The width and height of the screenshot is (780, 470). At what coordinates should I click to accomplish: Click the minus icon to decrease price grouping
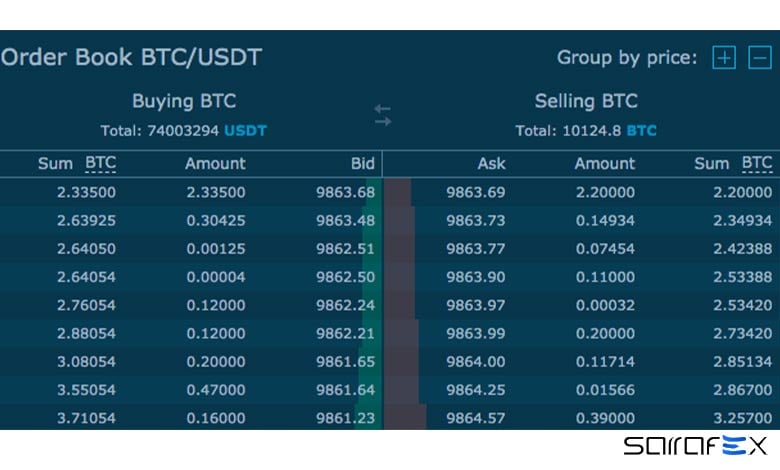[760, 58]
